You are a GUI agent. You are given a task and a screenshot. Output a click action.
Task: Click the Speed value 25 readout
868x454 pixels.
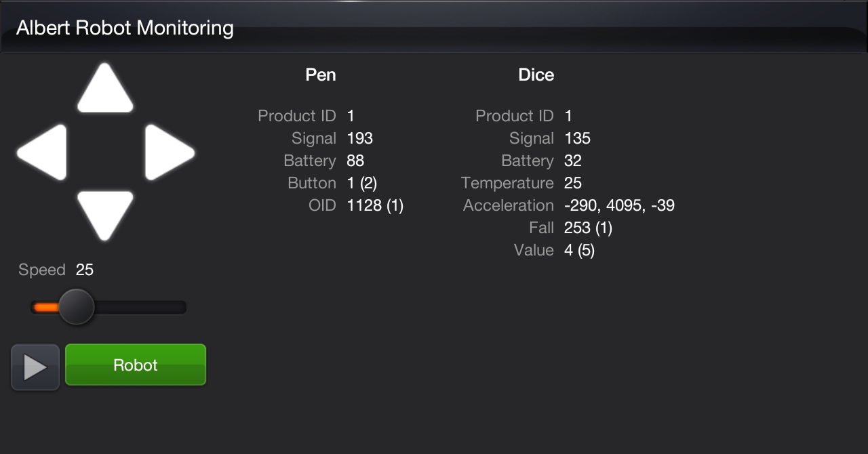point(85,270)
